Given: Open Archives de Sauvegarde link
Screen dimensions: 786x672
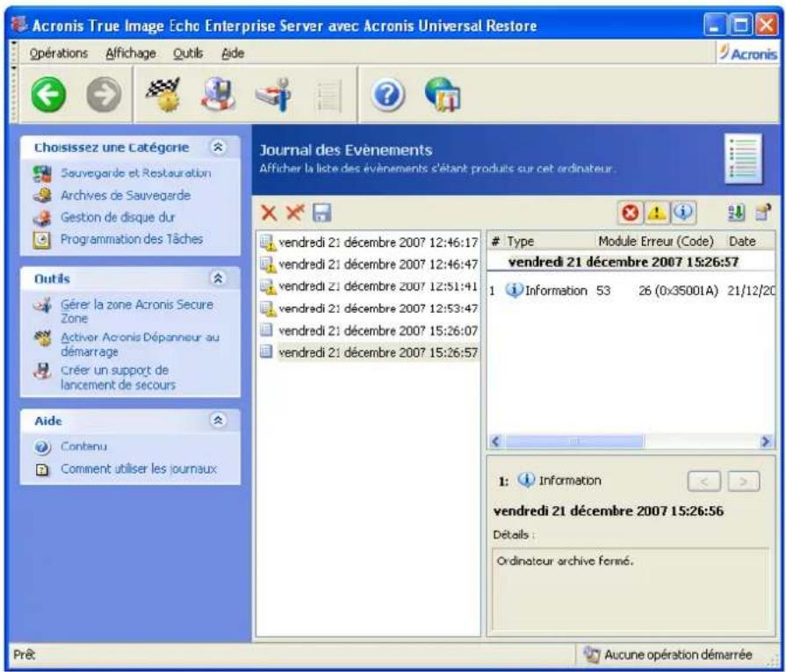Looking at the screenshot, I should (x=126, y=195).
